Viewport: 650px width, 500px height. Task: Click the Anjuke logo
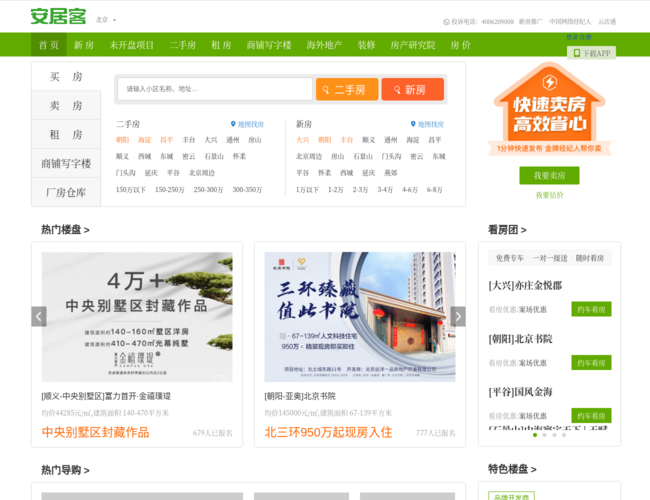tap(58, 17)
